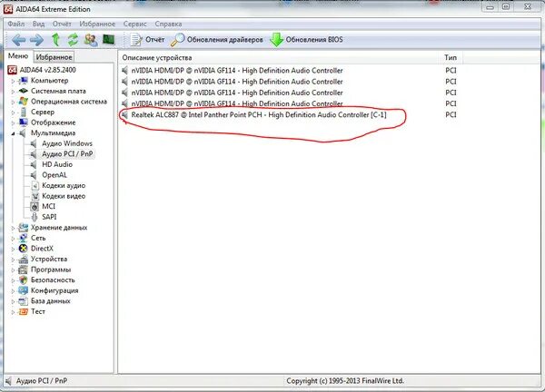
Task: Click the Компьютер icon in tree
Action: click(x=23, y=81)
